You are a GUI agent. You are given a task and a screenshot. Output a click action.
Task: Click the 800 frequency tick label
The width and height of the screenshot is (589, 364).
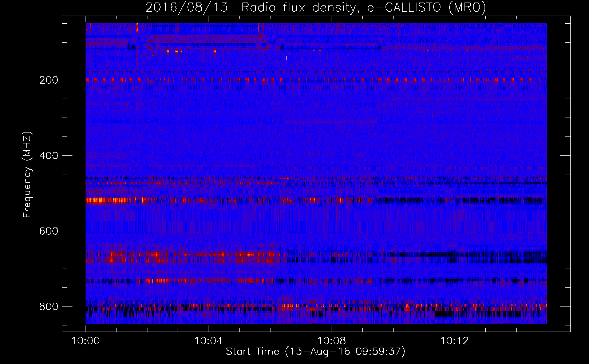pyautogui.click(x=49, y=306)
